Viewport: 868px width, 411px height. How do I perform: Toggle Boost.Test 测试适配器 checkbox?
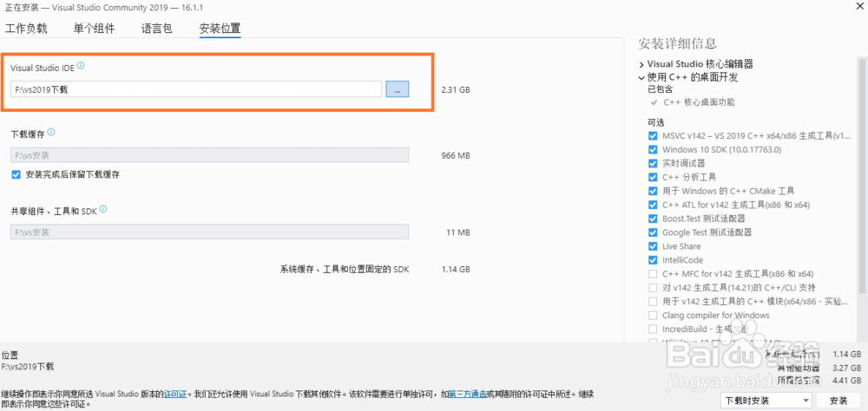[652, 219]
